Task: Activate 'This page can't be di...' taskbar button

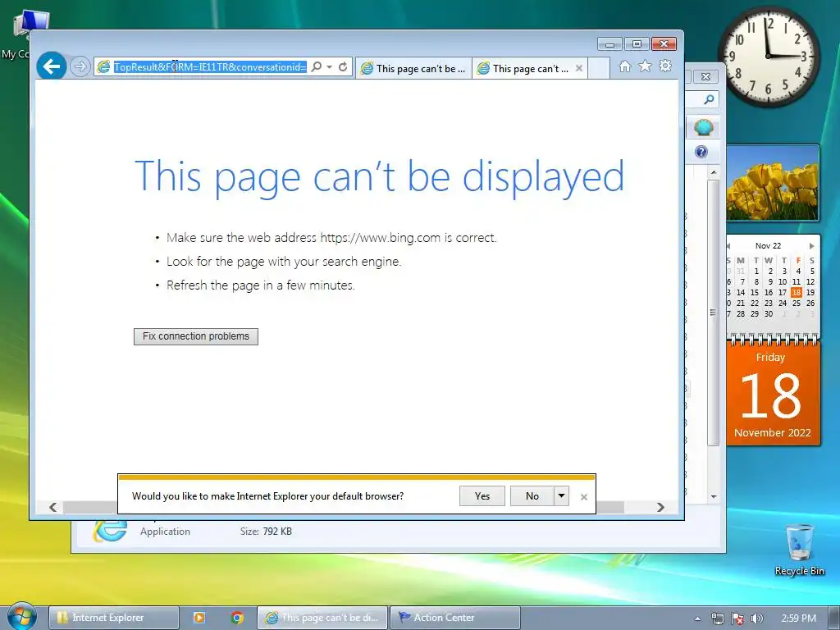Action: pos(322,618)
